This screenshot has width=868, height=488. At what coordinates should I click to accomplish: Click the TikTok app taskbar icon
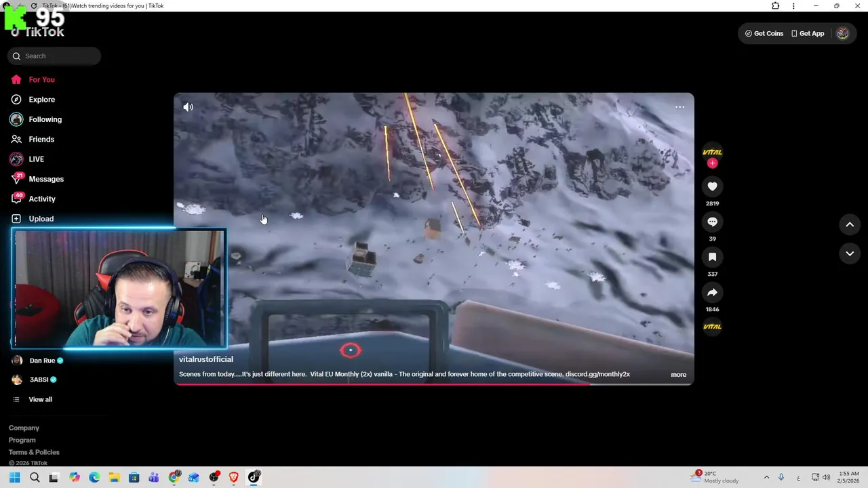point(254,477)
